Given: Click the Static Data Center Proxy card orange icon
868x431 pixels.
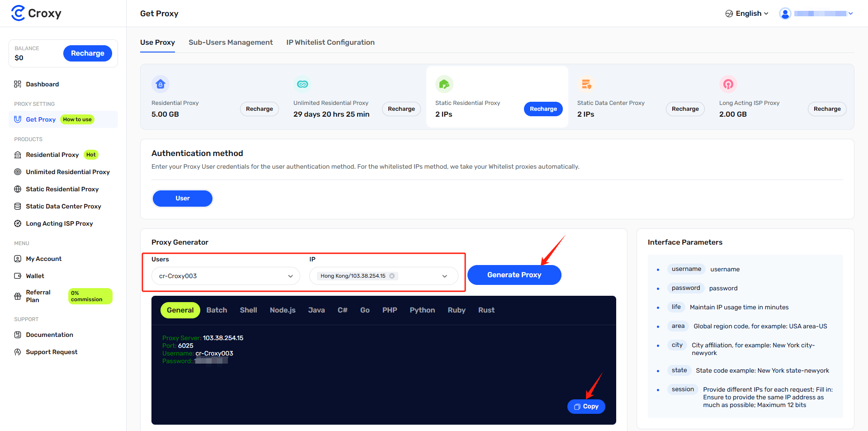Looking at the screenshot, I should point(586,84).
